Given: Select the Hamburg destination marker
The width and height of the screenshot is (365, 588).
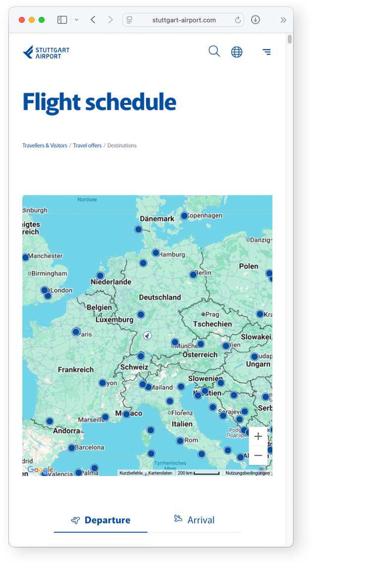Looking at the screenshot, I should (156, 253).
